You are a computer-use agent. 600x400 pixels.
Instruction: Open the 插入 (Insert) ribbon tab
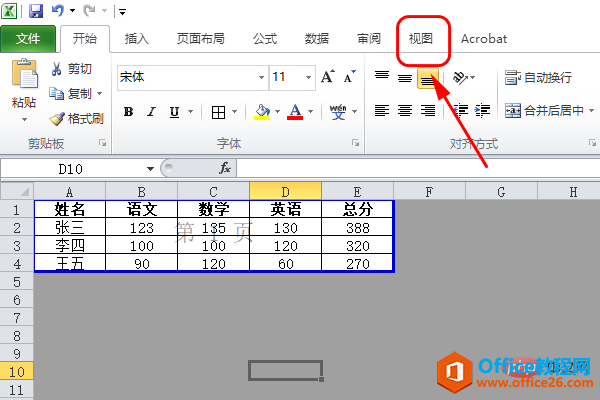click(136, 39)
